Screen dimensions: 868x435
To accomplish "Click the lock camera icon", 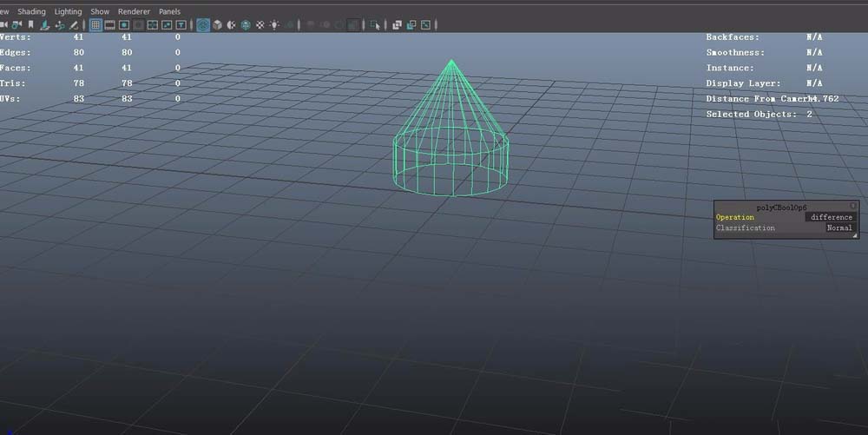I will pos(16,25).
